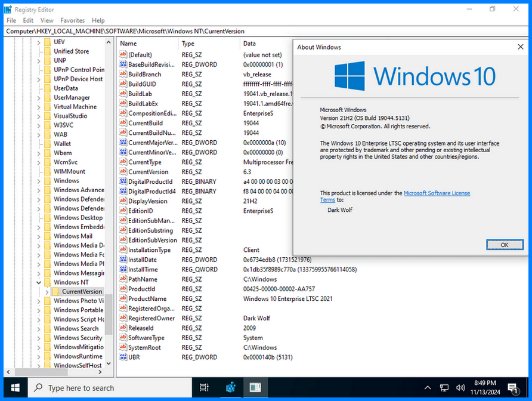532x401 pixels.
Task: Select the InstallTime QWORD value icon
Action: (x=123, y=270)
